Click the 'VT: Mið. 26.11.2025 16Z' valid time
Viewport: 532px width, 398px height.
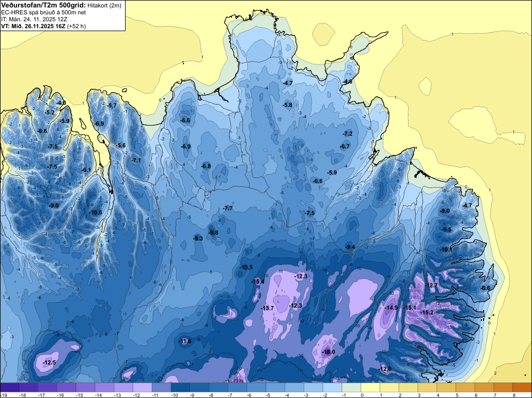[33, 26]
